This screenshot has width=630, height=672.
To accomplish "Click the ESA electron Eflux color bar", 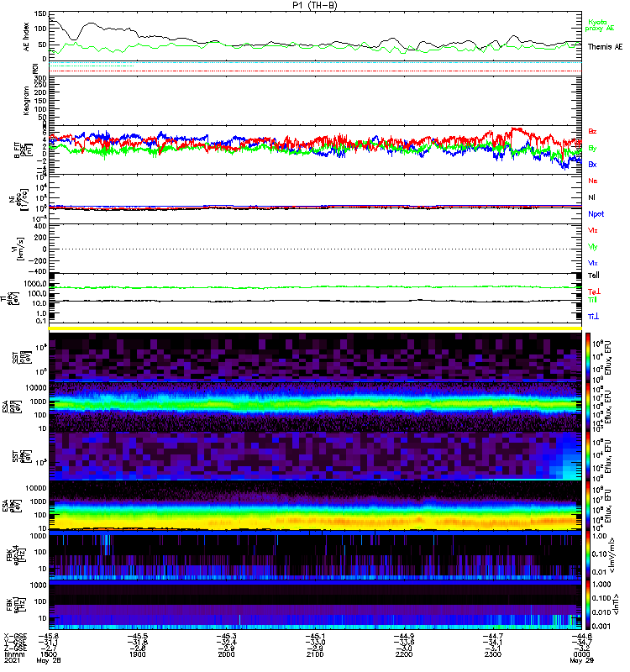I will point(588,506).
